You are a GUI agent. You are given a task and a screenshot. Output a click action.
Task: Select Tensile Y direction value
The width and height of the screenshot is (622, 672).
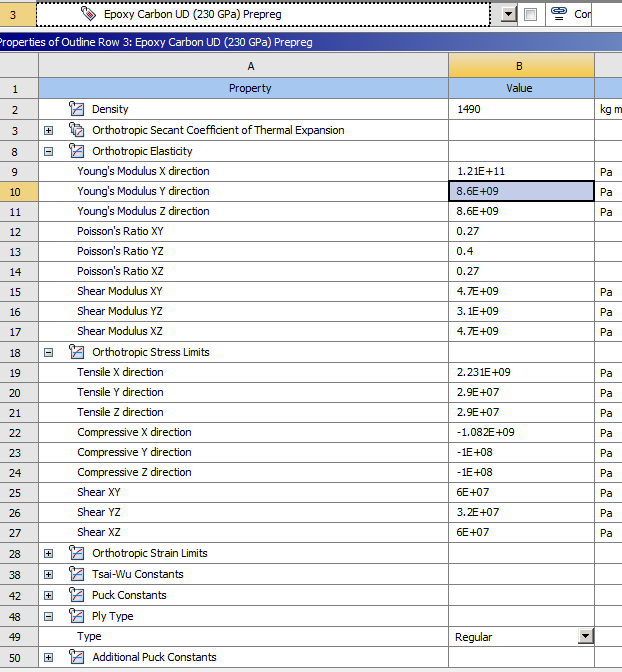click(521, 392)
